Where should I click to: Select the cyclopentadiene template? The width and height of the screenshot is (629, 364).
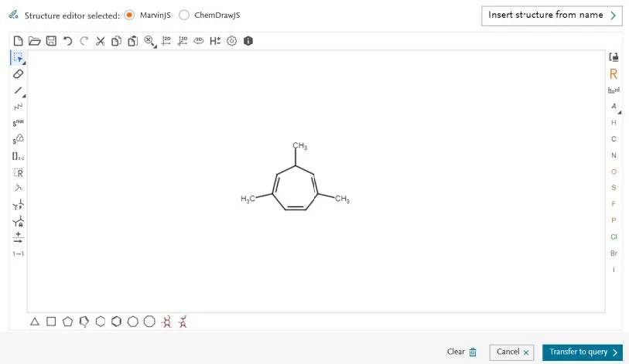tap(84, 322)
